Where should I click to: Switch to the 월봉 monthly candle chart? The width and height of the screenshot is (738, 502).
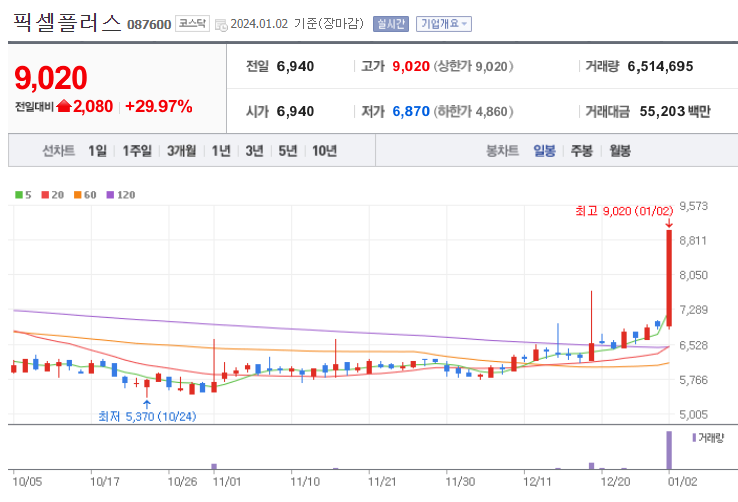(620, 151)
